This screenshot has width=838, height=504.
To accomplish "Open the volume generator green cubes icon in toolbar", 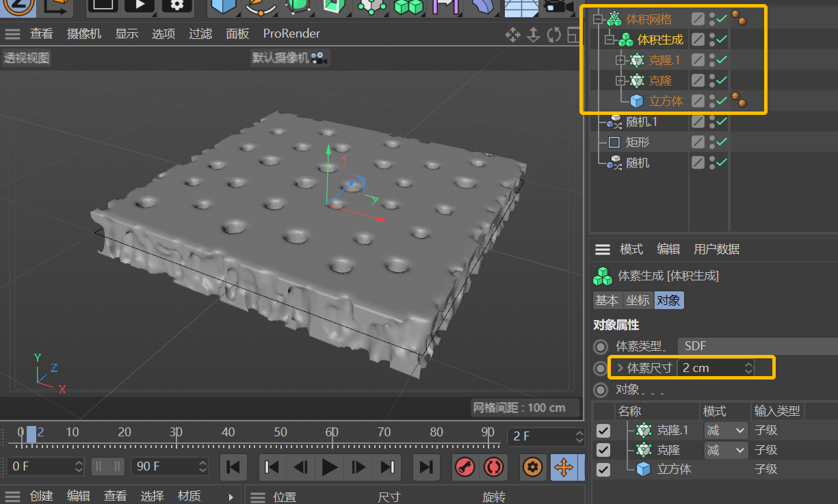I will 409,6.
